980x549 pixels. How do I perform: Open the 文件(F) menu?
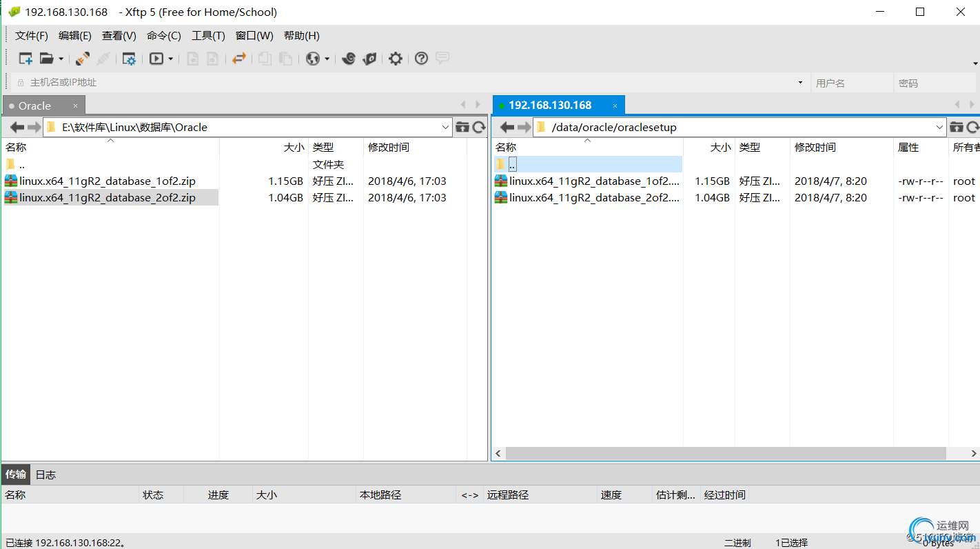point(32,36)
